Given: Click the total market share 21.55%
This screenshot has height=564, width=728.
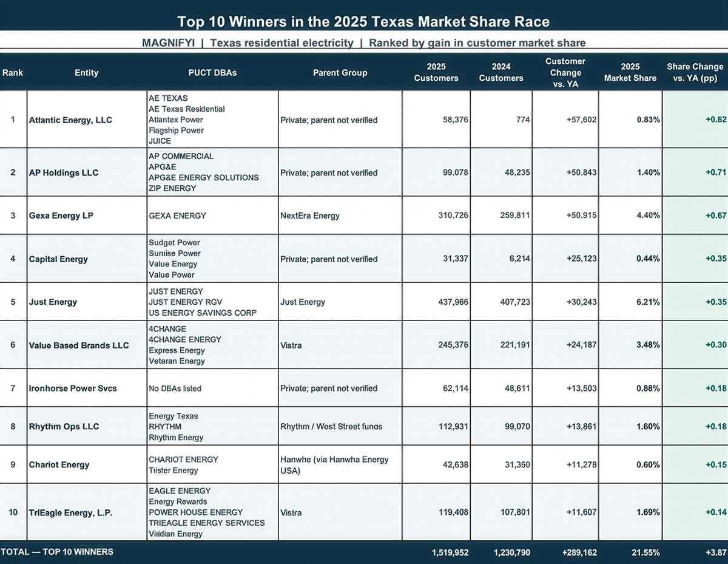Looking at the screenshot, I should pos(646,552).
